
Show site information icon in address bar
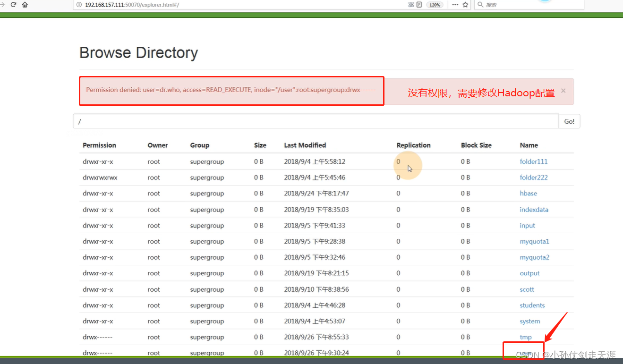pyautogui.click(x=79, y=5)
